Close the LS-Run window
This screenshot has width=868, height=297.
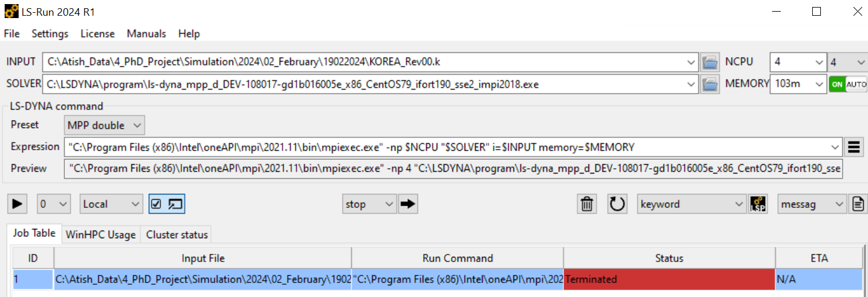click(858, 11)
